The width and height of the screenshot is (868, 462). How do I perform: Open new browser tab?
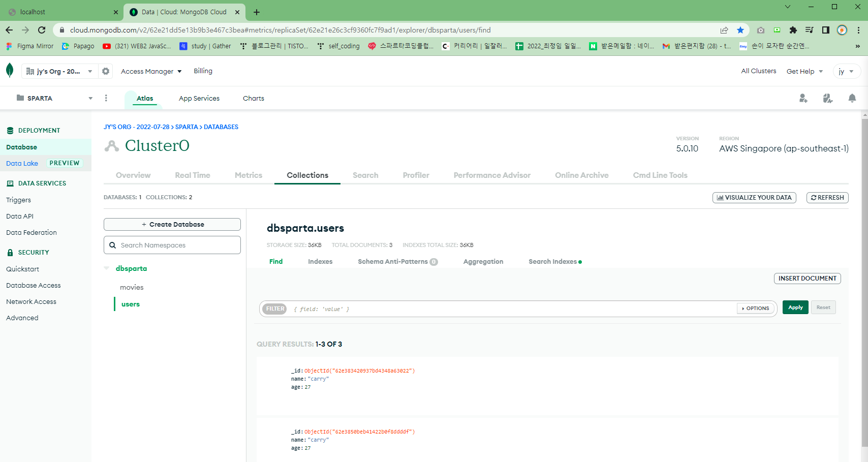coord(257,12)
